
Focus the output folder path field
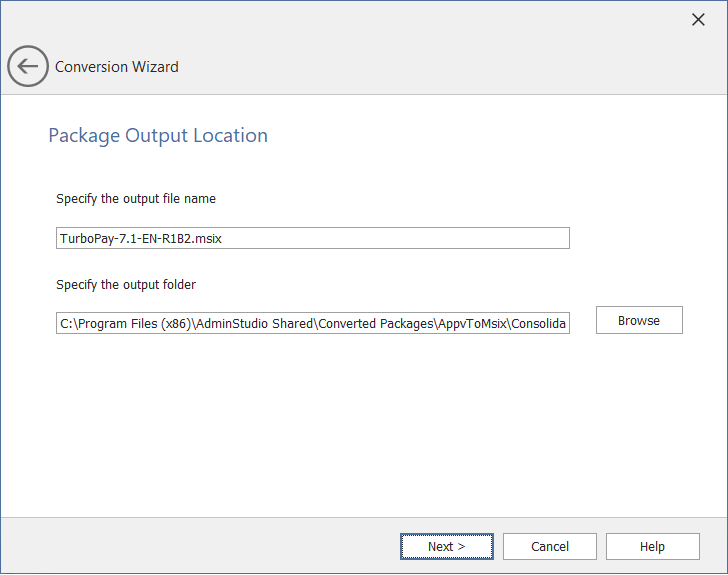coord(312,324)
